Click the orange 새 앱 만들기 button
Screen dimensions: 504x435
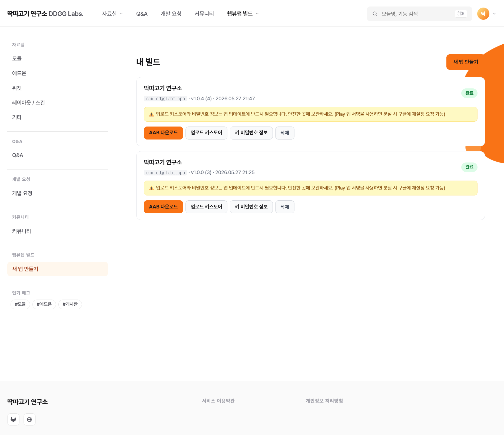[466, 62]
